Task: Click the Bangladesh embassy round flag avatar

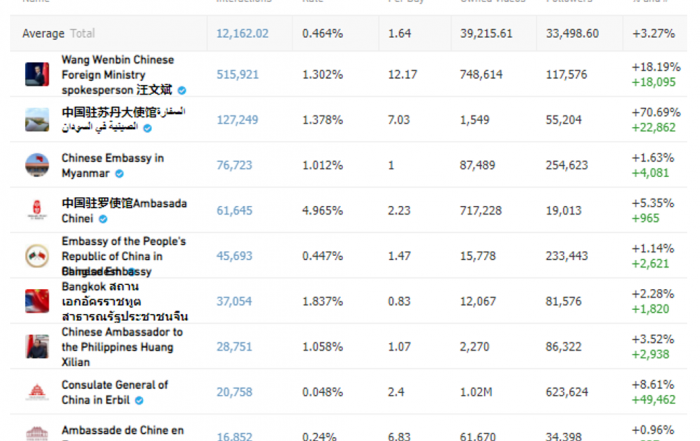Action: click(x=37, y=256)
